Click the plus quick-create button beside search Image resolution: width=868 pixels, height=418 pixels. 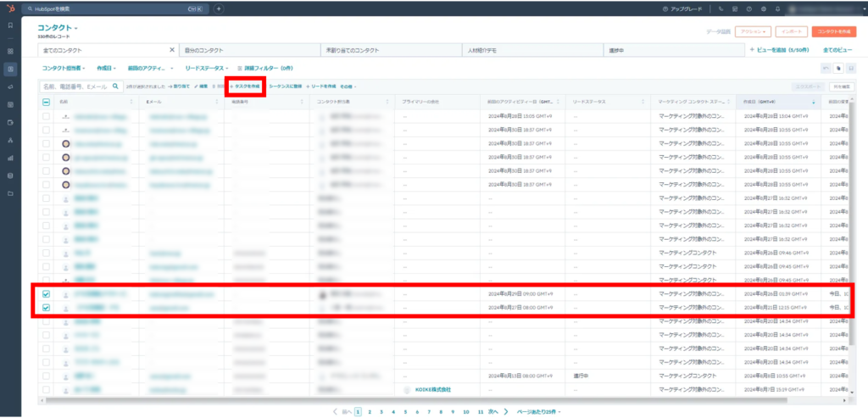pos(218,8)
